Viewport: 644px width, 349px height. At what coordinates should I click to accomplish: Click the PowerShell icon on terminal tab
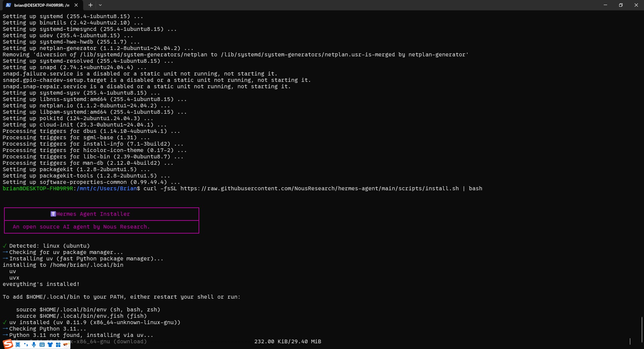coord(8,5)
